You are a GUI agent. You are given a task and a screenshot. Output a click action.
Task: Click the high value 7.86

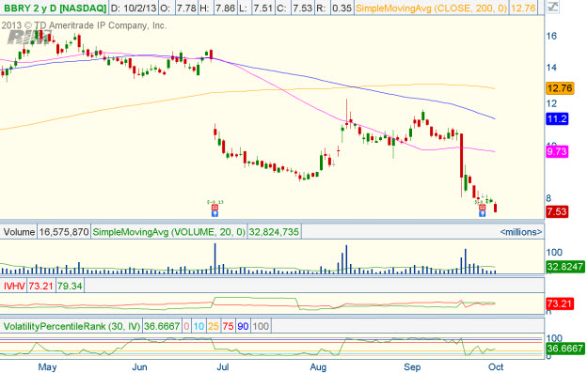pyautogui.click(x=226, y=8)
